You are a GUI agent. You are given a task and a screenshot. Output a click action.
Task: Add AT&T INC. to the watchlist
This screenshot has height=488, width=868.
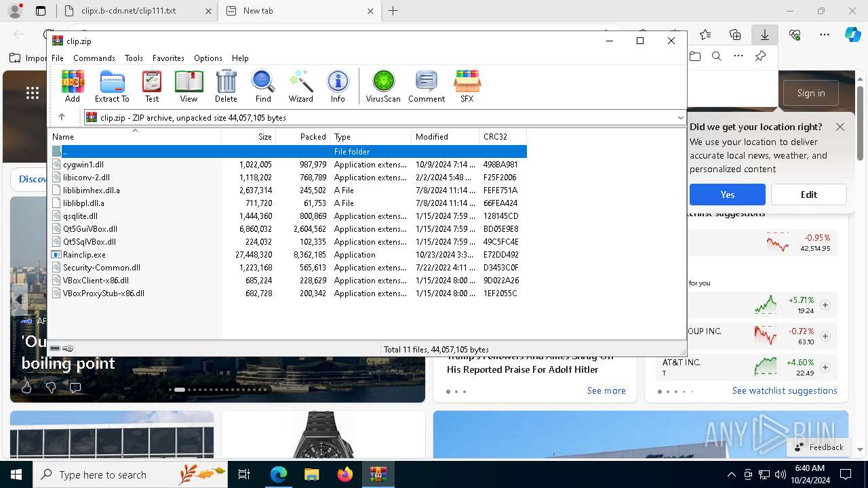pos(825,367)
